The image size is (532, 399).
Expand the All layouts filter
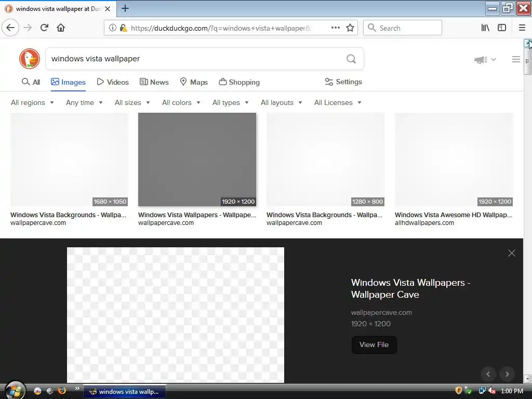click(281, 102)
